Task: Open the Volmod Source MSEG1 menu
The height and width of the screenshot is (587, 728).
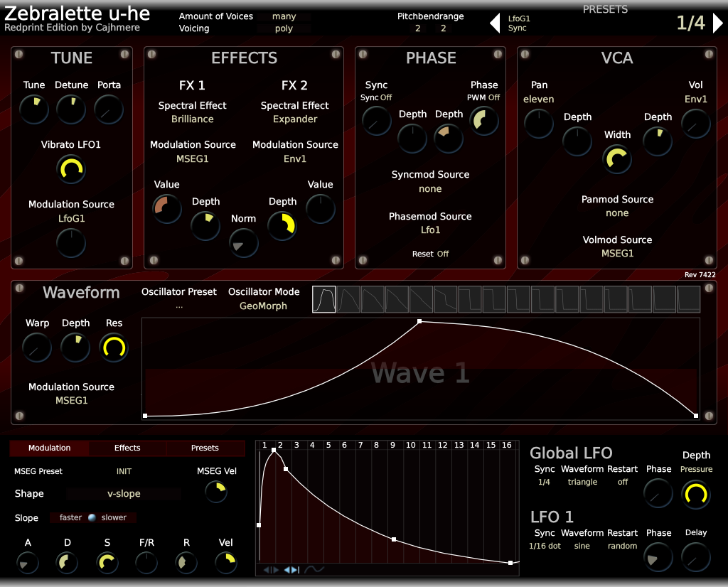Action: point(618,254)
